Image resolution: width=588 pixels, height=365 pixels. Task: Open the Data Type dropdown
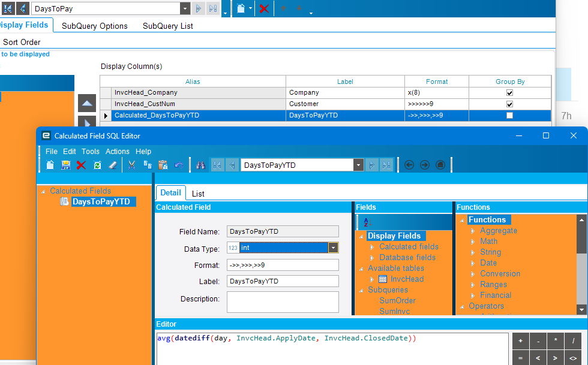pos(334,248)
